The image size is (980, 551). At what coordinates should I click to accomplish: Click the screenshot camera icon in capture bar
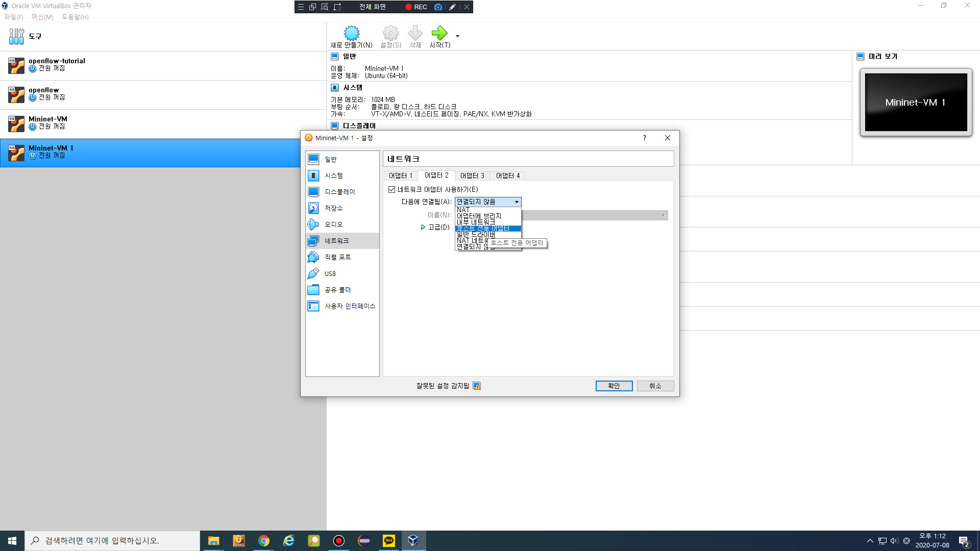click(x=438, y=7)
